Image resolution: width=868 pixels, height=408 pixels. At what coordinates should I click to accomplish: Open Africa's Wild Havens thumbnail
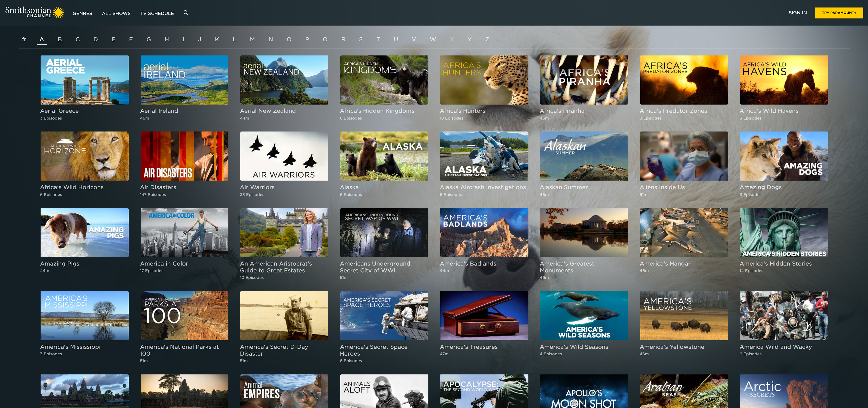[784, 80]
